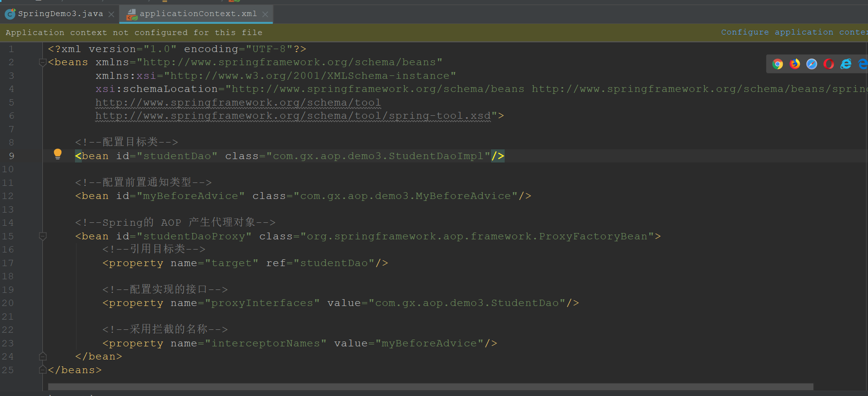Click the xmlns:xsi attribute on line 3
Image resolution: width=868 pixels, height=396 pixels.
point(126,76)
